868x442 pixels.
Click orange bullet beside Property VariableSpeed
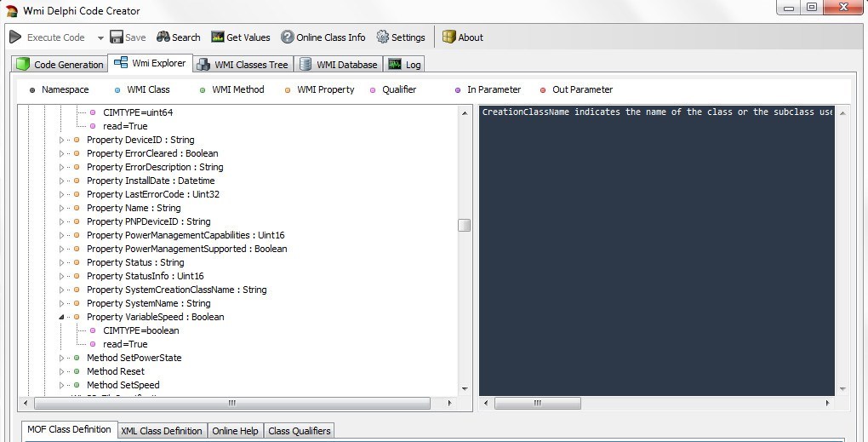pyautogui.click(x=77, y=318)
